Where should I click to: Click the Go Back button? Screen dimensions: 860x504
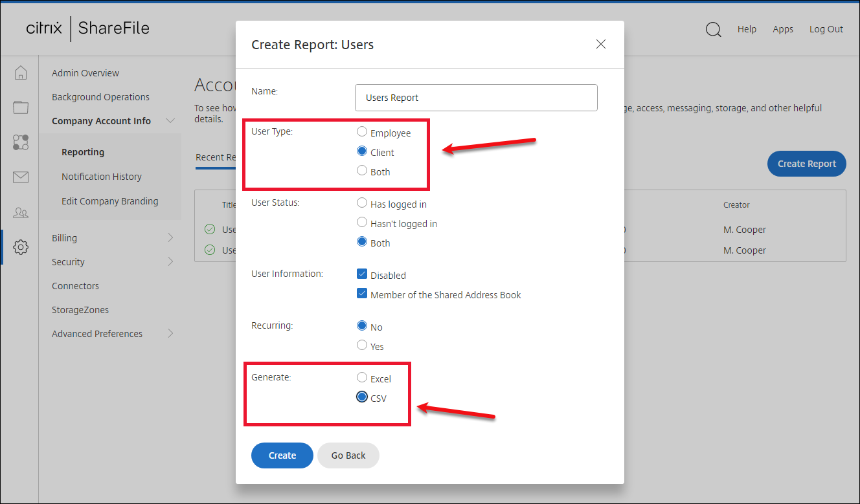coord(348,455)
